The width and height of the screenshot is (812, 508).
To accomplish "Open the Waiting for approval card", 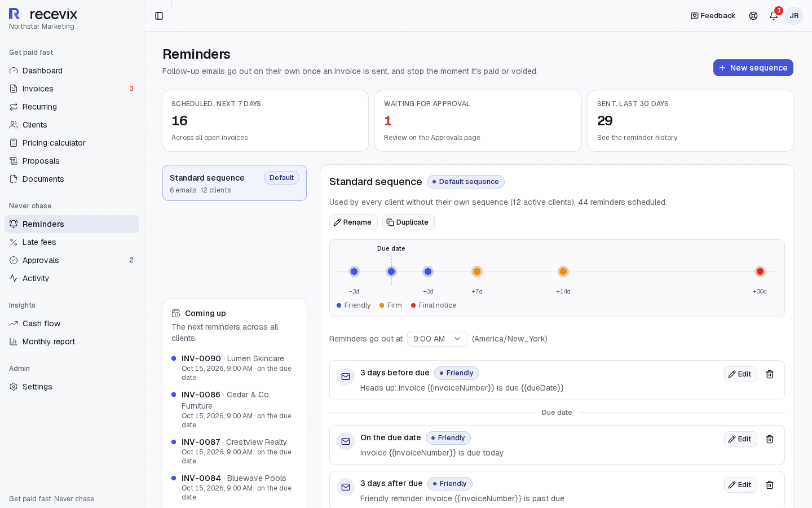I will pos(478,121).
